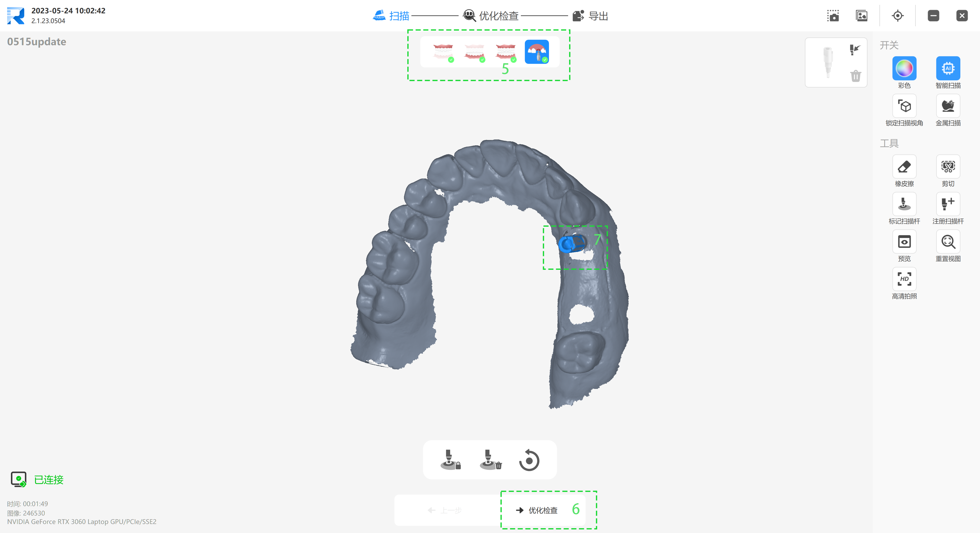Select the bite scan thumbnail
Screen dimensions: 980x533
click(506, 52)
